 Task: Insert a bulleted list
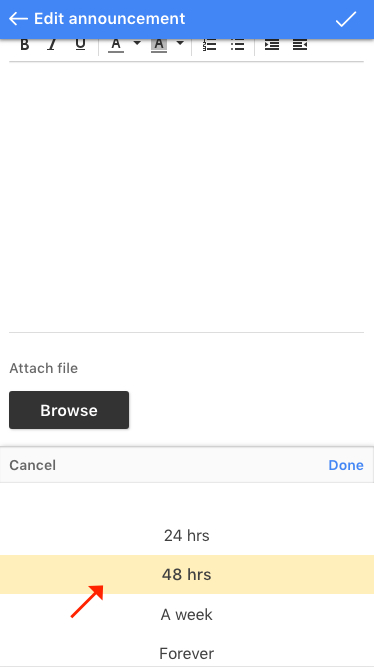coord(237,45)
